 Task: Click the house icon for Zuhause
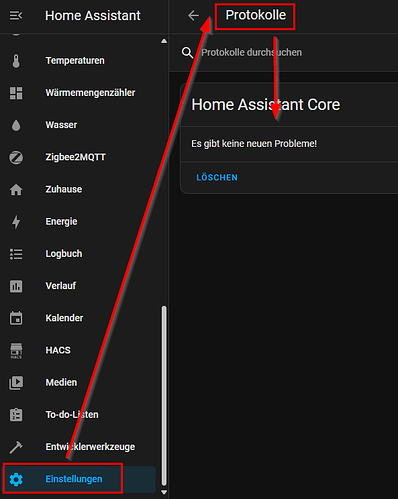tap(16, 190)
